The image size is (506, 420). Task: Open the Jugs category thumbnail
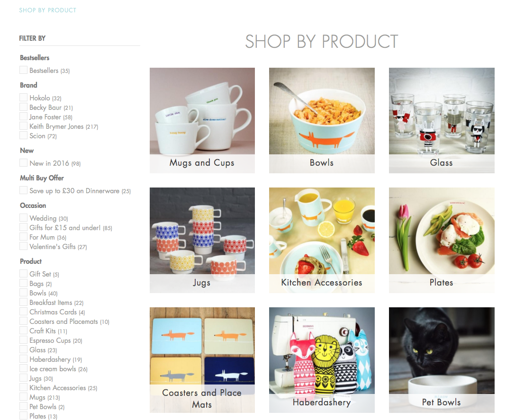[202, 241]
